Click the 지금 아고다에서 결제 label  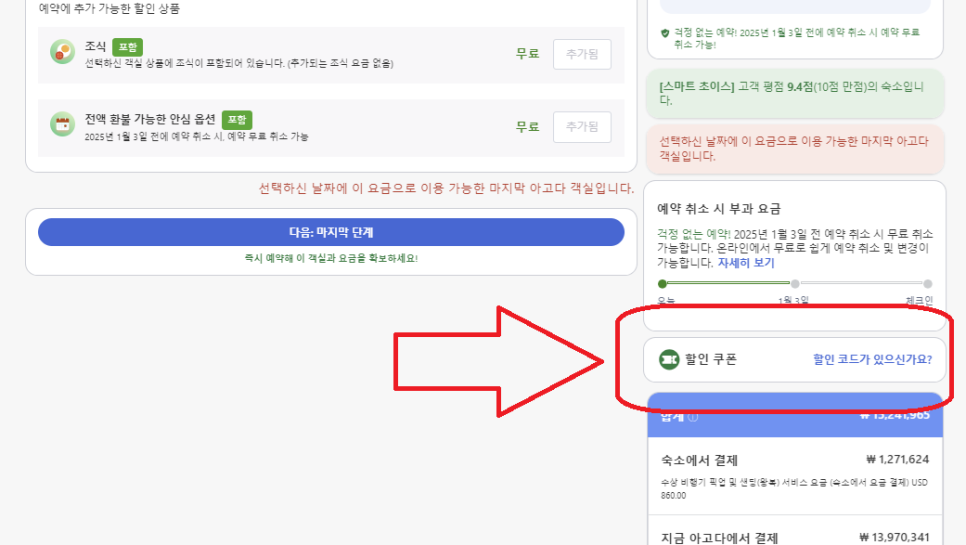pyautogui.click(x=720, y=538)
